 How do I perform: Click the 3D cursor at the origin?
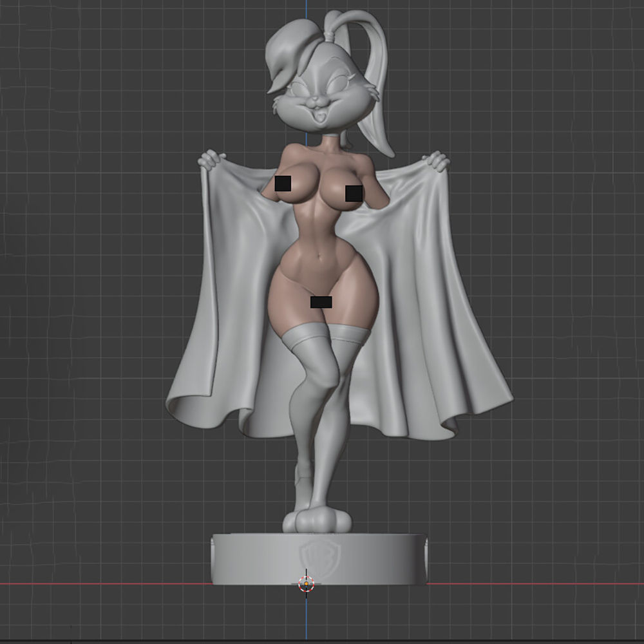click(x=306, y=583)
